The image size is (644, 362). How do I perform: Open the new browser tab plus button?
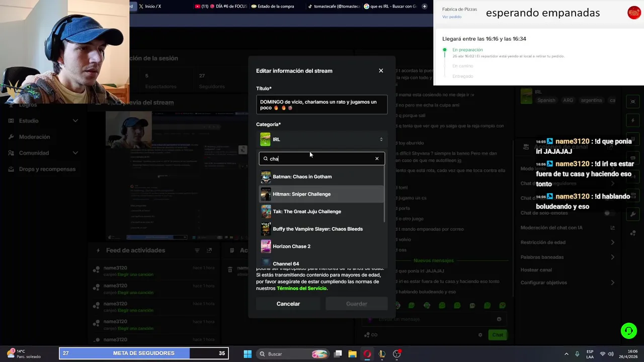[x=425, y=6]
